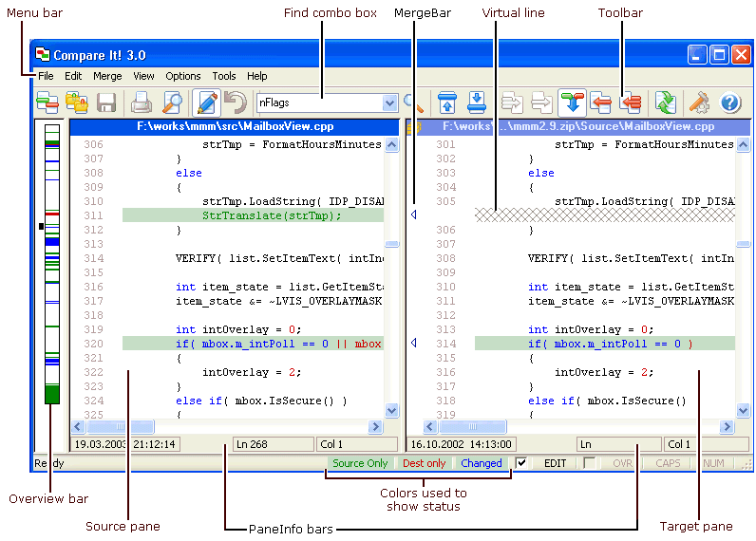The height and width of the screenshot is (541, 756).
Task: Click source pane vertical scrollbar down arrow
Action: pos(392,410)
